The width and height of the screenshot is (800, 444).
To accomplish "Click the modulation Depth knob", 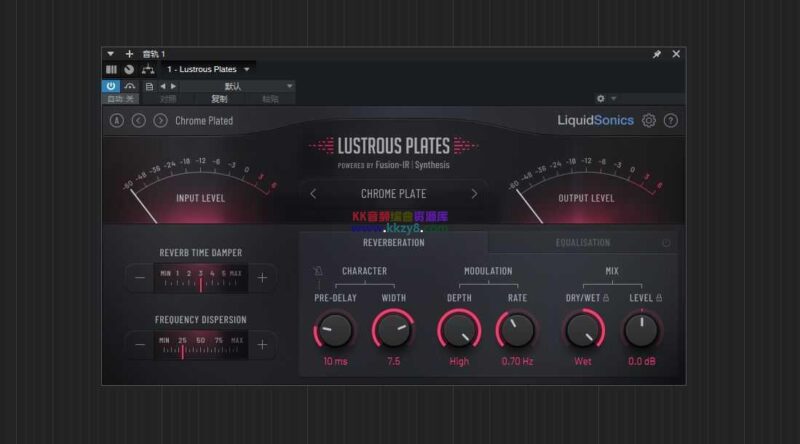I will click(459, 330).
